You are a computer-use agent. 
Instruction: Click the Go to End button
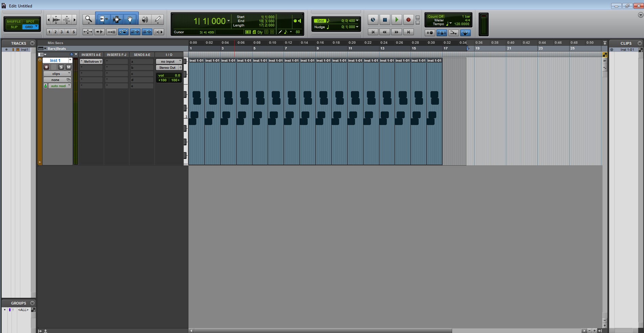click(408, 32)
